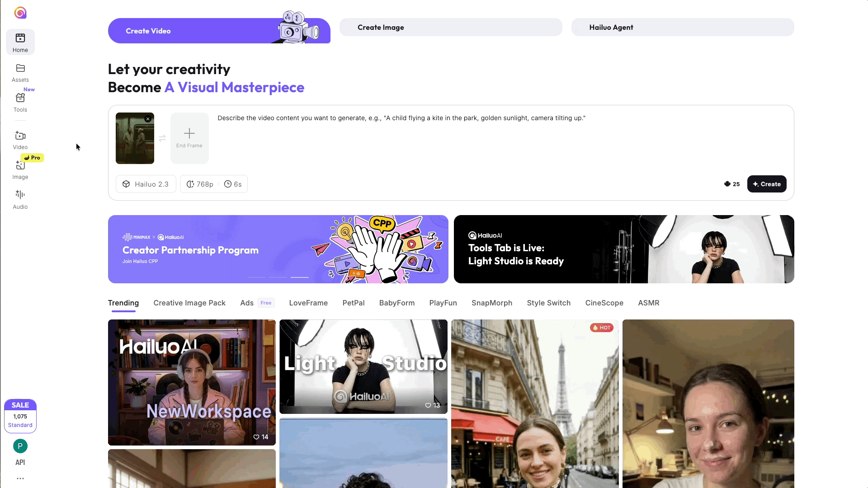Open the Image tool marked Pro
This screenshot has height=488, width=868.
tap(20, 169)
